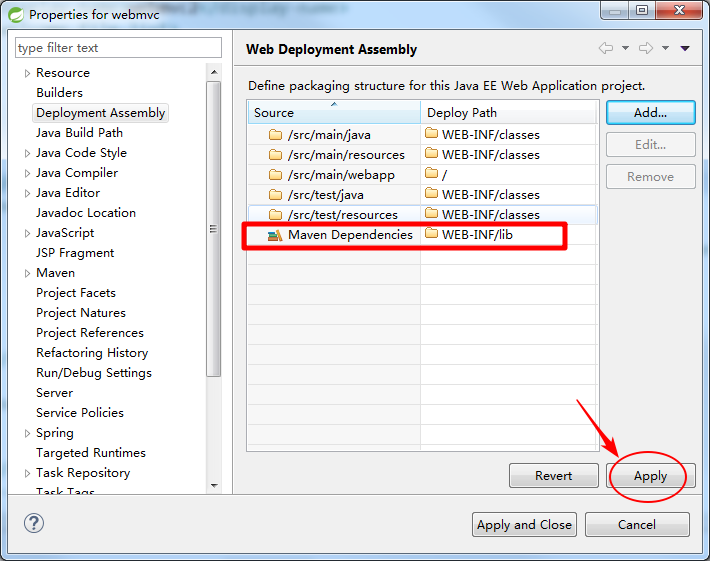Click the Apply button
The image size is (710, 561).
tap(650, 476)
